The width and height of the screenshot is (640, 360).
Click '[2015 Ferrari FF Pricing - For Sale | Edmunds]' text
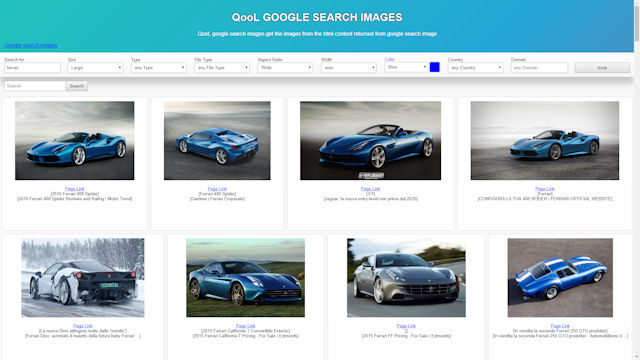click(406, 336)
